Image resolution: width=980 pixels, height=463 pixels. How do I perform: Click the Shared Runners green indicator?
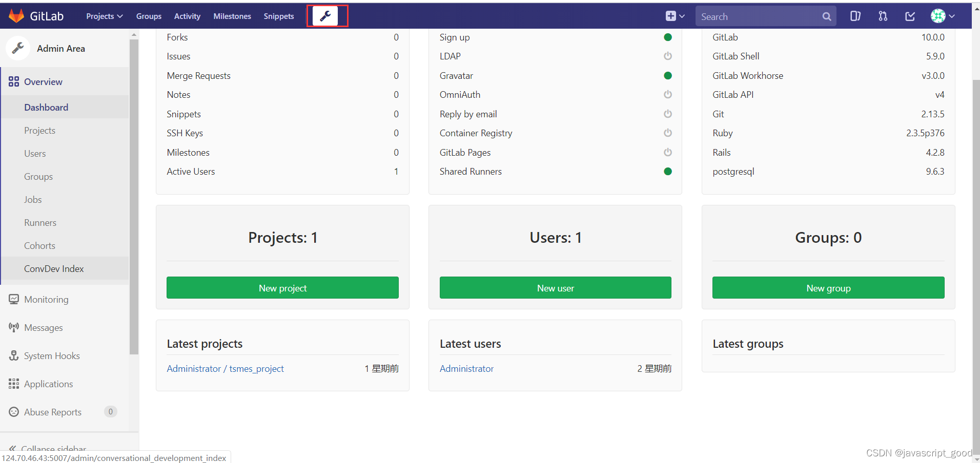point(668,171)
